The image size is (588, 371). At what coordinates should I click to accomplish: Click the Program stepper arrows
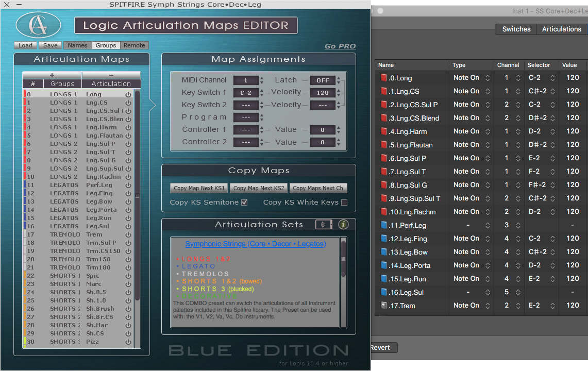[262, 117]
